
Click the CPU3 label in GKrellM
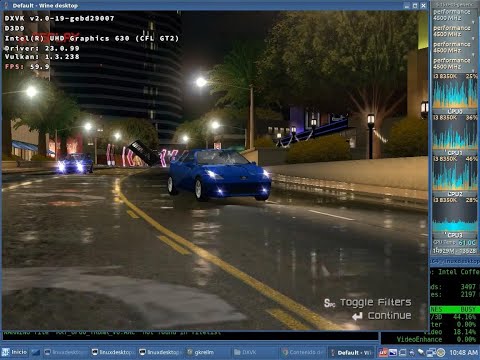[x=455, y=235]
